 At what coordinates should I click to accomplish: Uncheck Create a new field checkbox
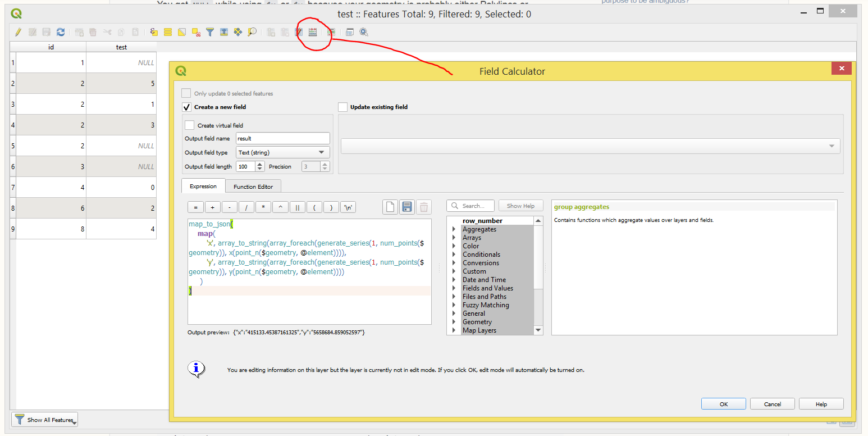point(187,107)
